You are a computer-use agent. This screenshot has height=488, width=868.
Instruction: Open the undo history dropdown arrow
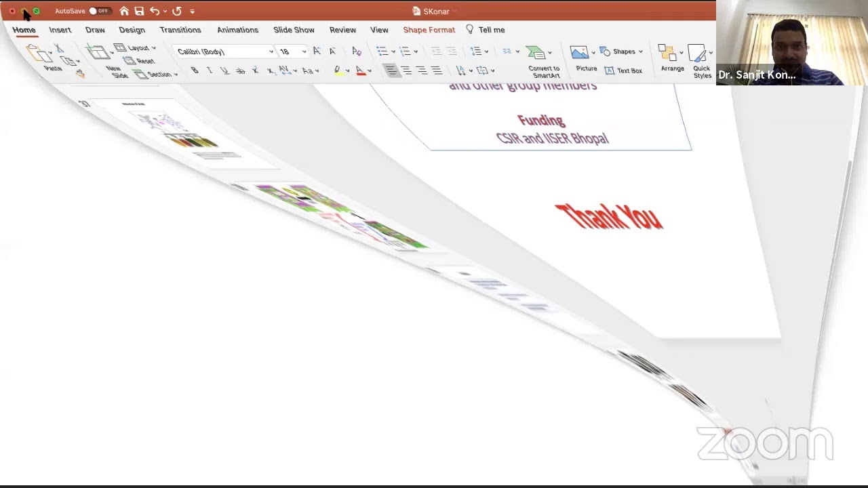tap(165, 12)
